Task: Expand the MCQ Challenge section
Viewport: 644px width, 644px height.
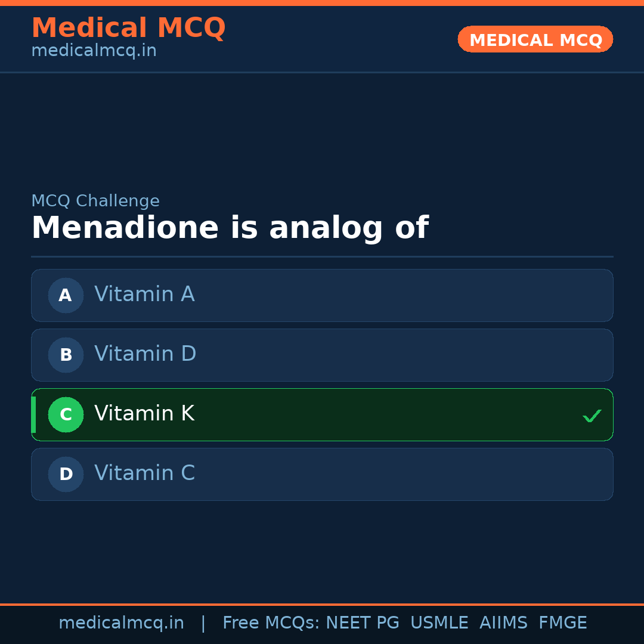Action: [95, 201]
